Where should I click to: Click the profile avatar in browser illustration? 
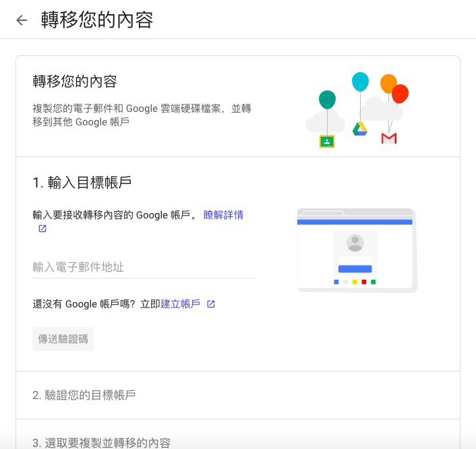[x=355, y=243]
